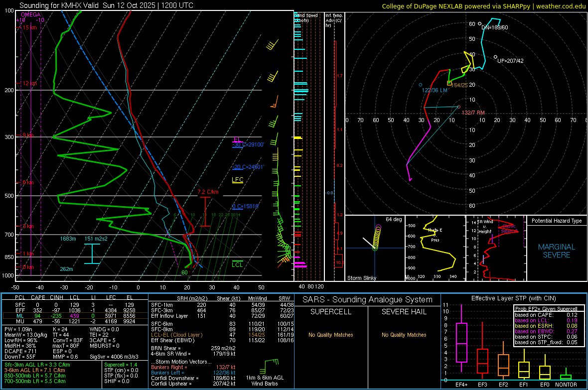Select the highlighted ML parcel row
The image size is (588, 390).
point(75,316)
